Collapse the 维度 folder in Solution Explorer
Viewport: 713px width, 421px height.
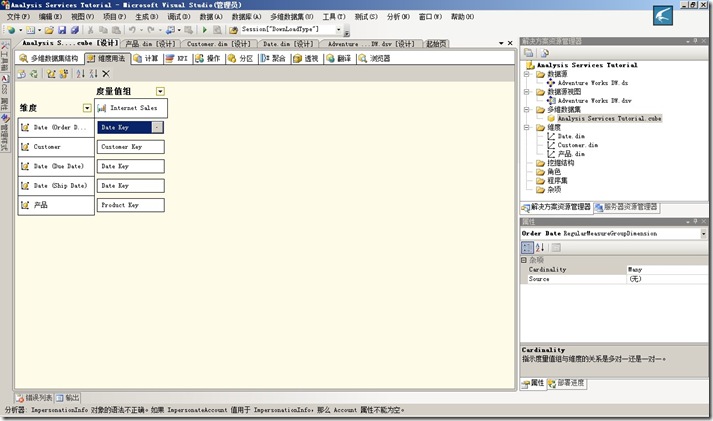[527, 127]
